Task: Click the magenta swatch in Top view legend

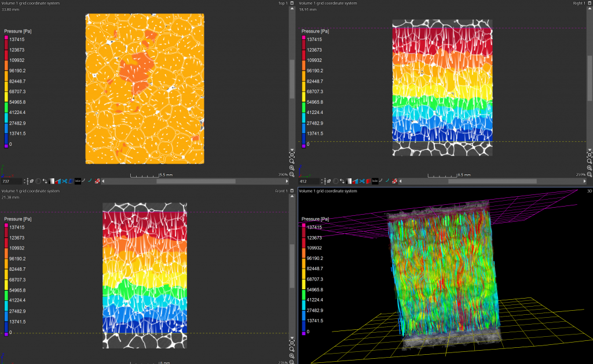Action: coord(6,38)
